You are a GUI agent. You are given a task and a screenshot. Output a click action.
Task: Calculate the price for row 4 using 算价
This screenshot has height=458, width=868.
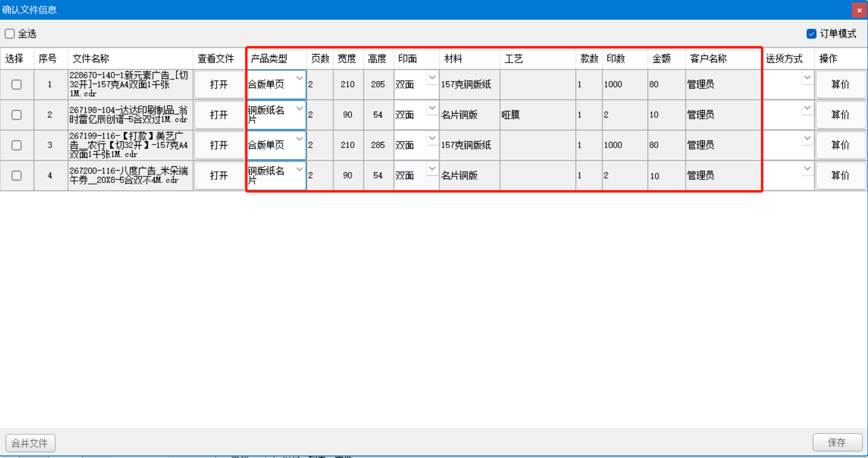click(x=840, y=175)
